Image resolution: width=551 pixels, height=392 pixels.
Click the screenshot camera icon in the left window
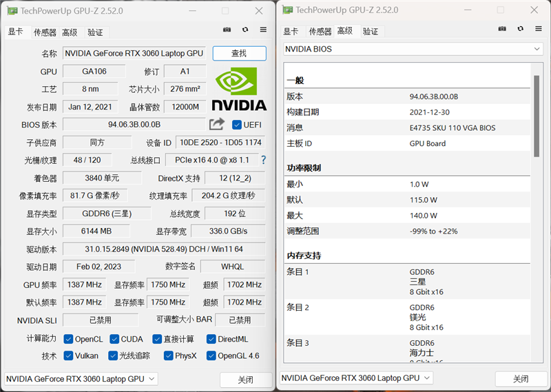click(x=227, y=30)
